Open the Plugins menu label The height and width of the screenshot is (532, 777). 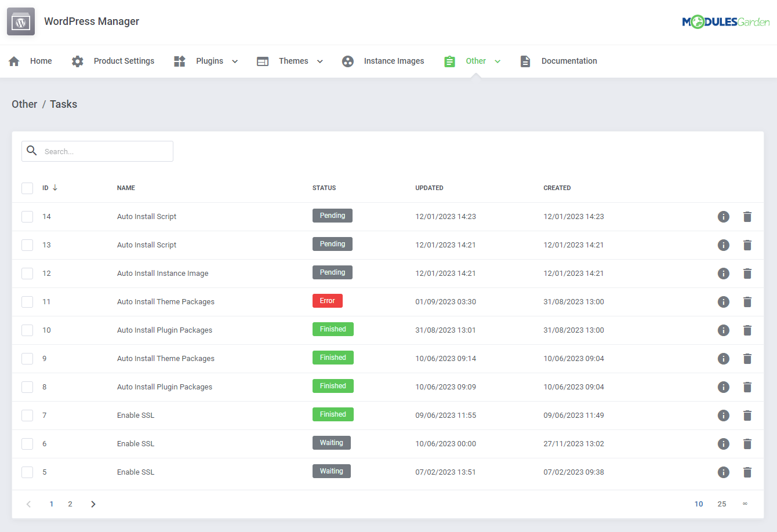click(209, 61)
